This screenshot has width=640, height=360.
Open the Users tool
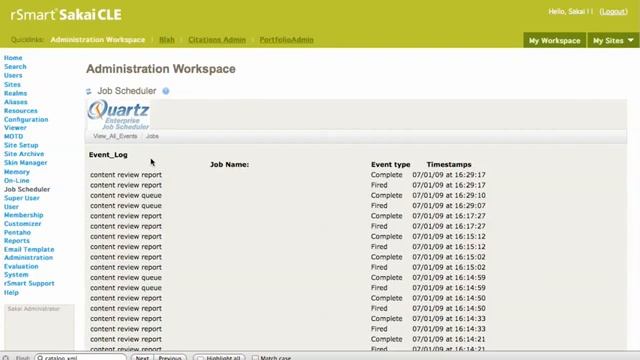tap(13, 76)
